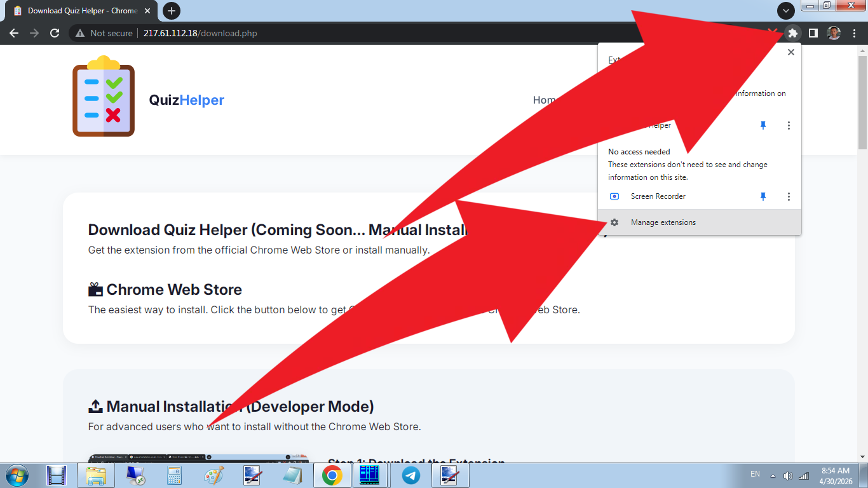Close the Download Quiz Helper tab

click(148, 11)
